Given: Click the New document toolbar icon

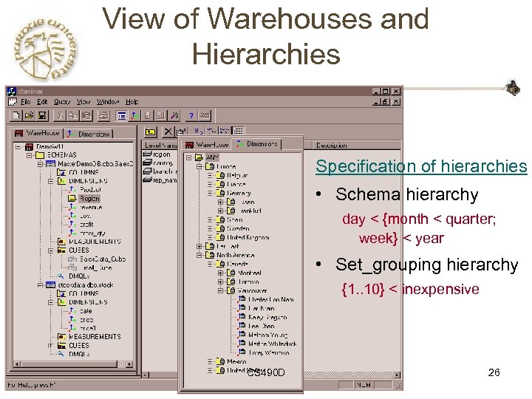Looking at the screenshot, I should [16, 116].
